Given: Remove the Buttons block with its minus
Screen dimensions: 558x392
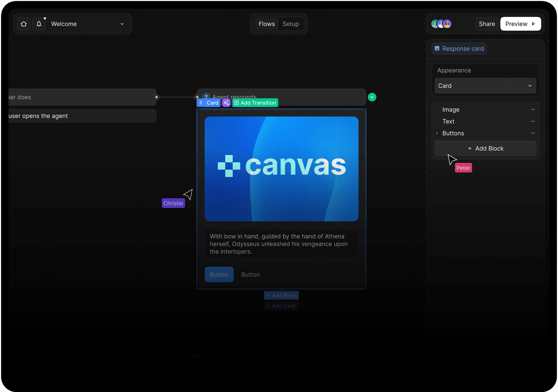Looking at the screenshot, I should pyautogui.click(x=533, y=133).
